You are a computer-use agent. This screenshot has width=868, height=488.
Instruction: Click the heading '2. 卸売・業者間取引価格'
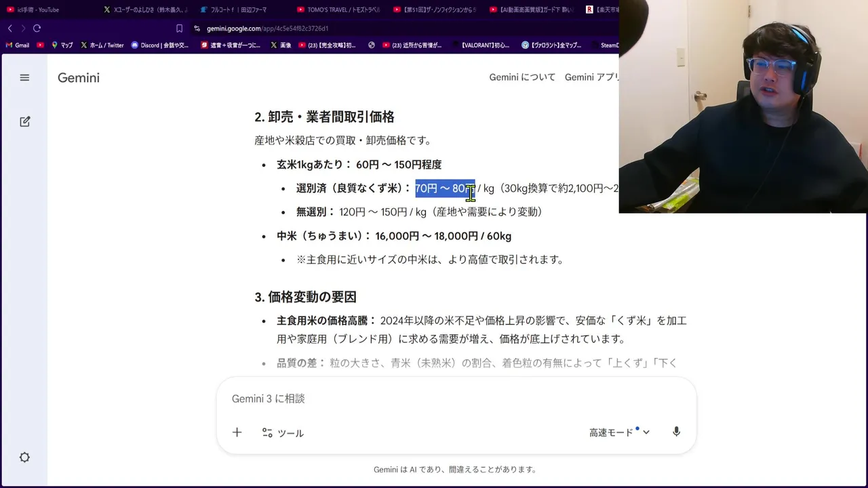324,117
